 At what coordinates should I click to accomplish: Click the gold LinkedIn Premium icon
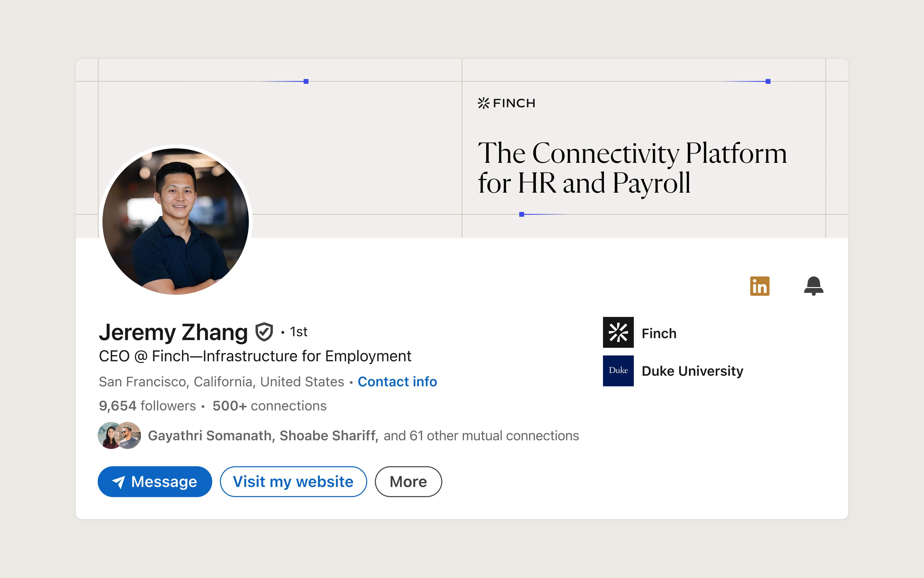(759, 286)
